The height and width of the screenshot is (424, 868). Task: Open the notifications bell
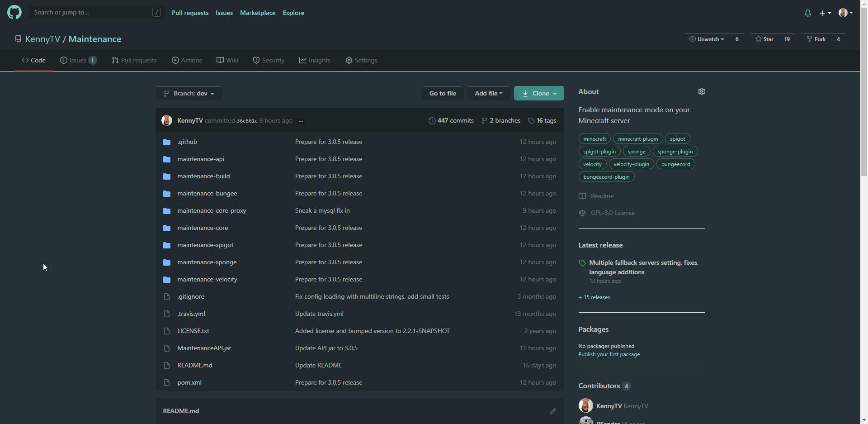[808, 13]
